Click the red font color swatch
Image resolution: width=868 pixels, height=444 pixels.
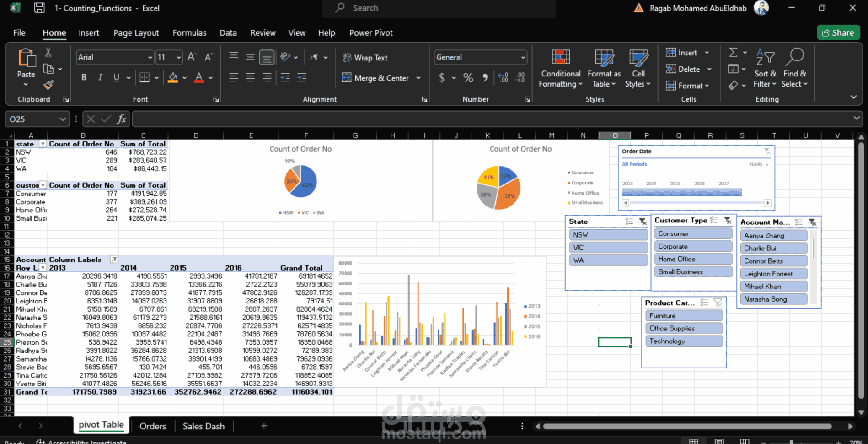199,78
